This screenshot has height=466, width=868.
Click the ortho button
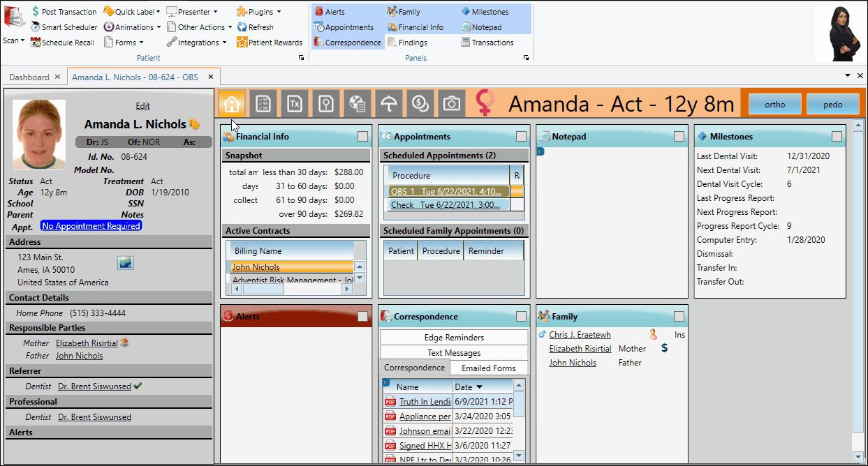[774, 105]
